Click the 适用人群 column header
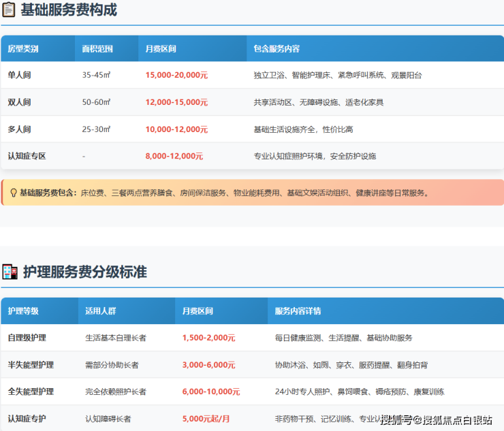This screenshot has width=504, height=431. (x=101, y=311)
